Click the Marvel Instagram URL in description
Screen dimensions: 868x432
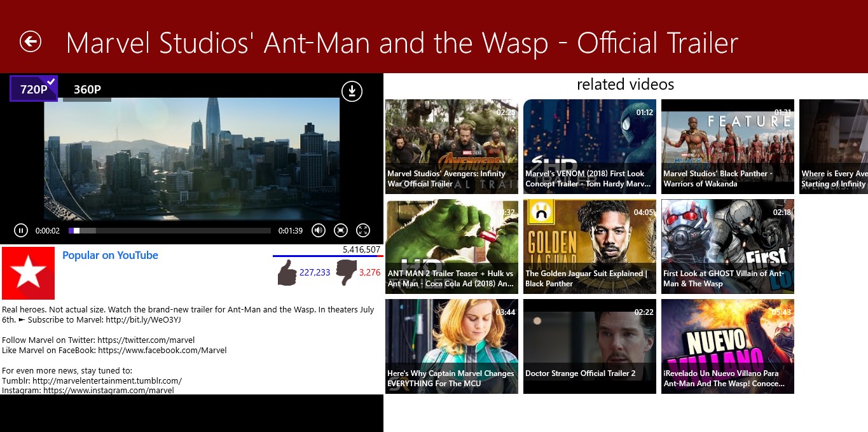(x=108, y=390)
